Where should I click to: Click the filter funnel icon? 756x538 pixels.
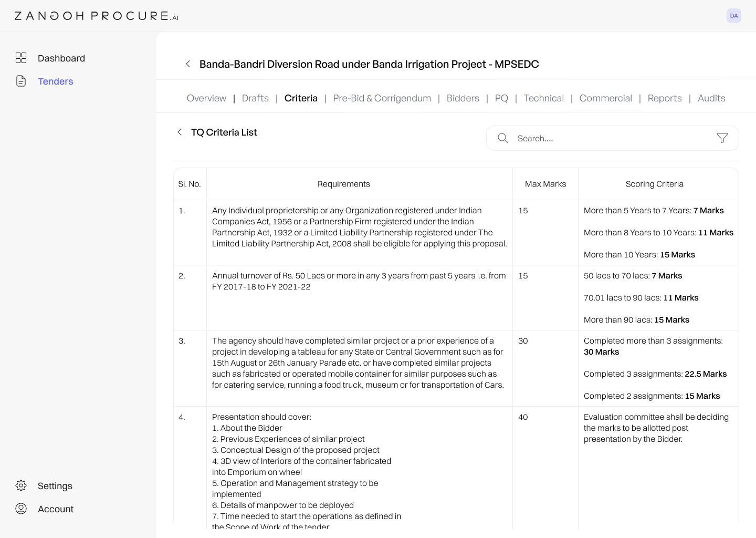pyautogui.click(x=722, y=138)
